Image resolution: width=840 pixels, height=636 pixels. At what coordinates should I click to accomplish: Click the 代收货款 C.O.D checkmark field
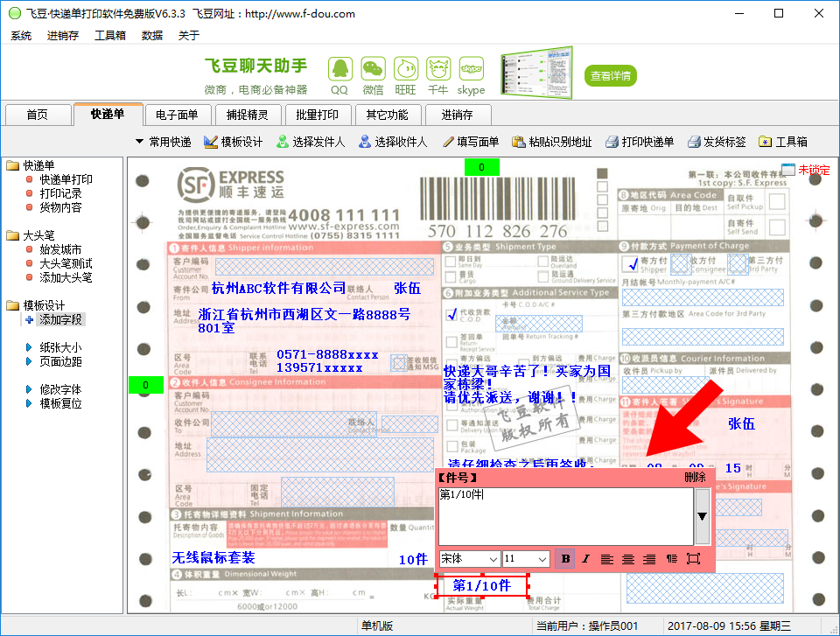pos(452,315)
